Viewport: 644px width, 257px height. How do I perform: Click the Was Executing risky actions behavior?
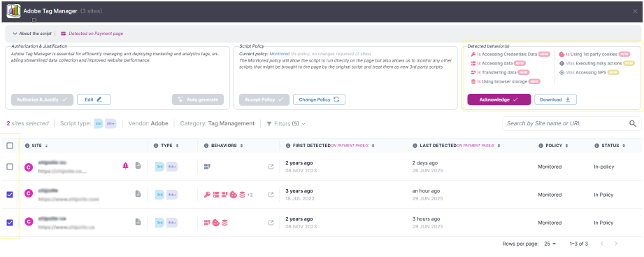pyautogui.click(x=596, y=63)
